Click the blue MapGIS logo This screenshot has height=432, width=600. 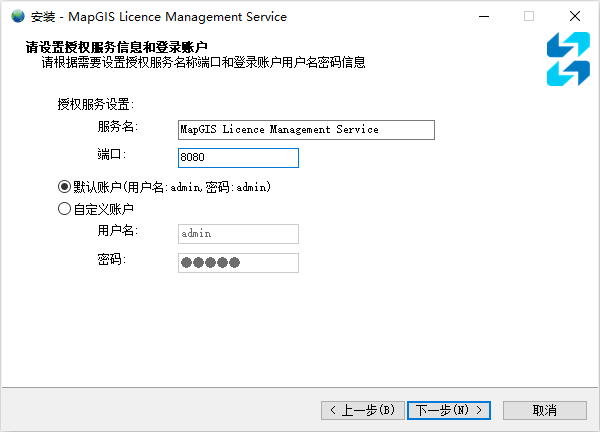point(568,59)
